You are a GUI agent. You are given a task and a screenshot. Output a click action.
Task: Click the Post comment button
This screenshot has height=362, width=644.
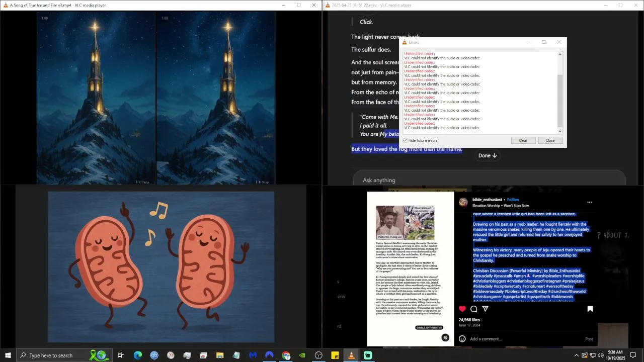(x=589, y=339)
